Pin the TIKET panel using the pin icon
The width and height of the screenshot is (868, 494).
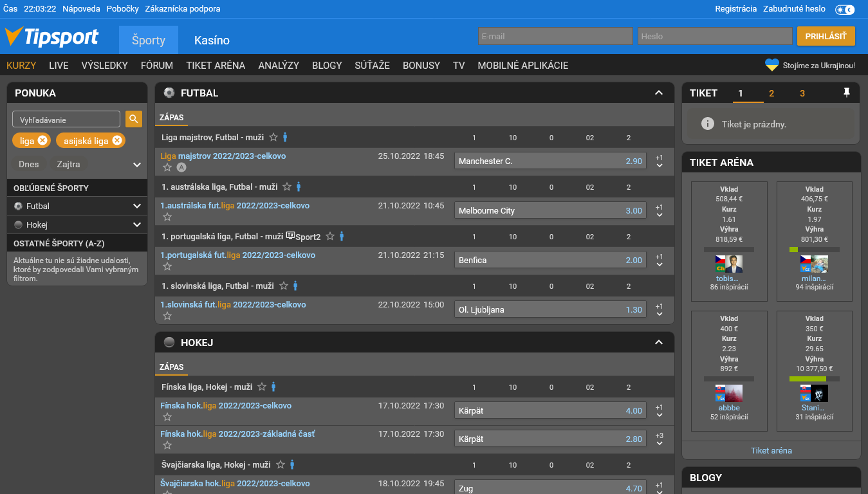tap(846, 93)
